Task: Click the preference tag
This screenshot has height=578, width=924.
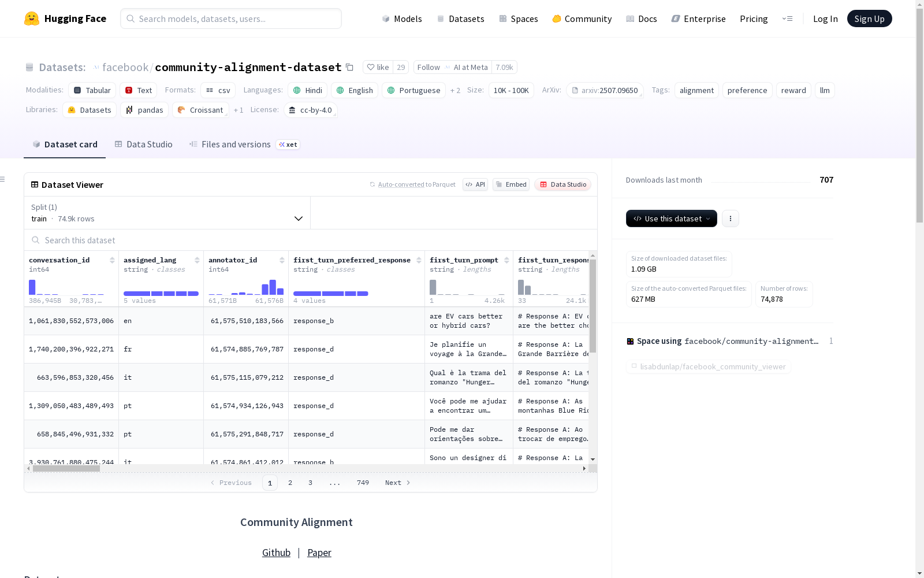Action: pyautogui.click(x=747, y=90)
